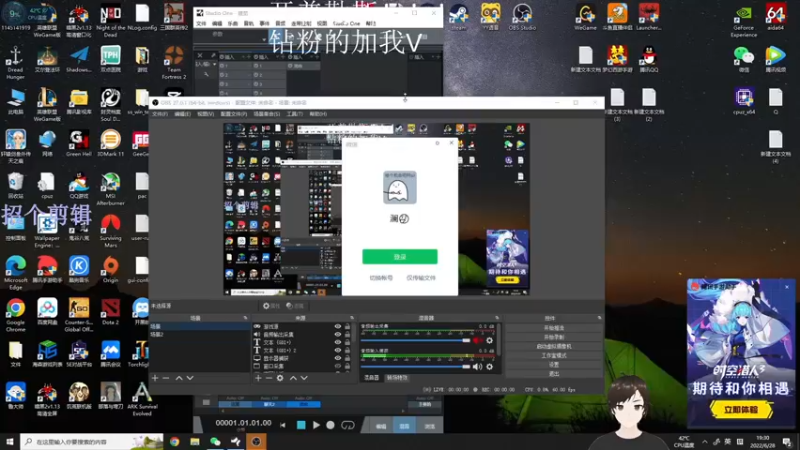Show the hidden 窗口采集 source

pos(338,366)
